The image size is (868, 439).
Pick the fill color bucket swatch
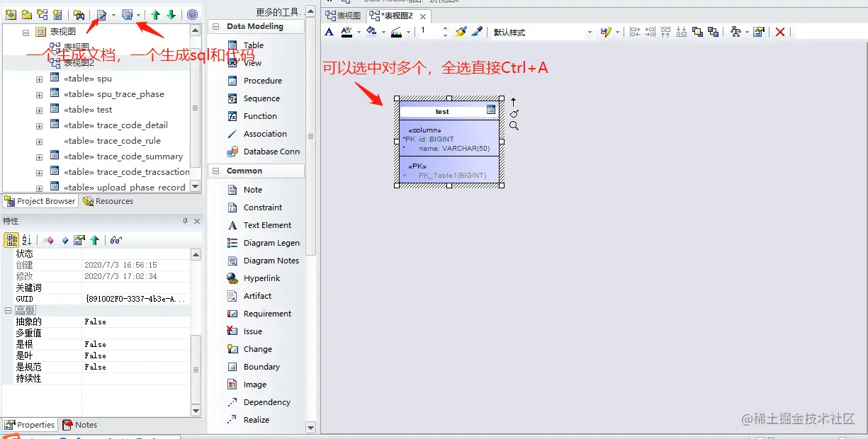click(x=371, y=32)
